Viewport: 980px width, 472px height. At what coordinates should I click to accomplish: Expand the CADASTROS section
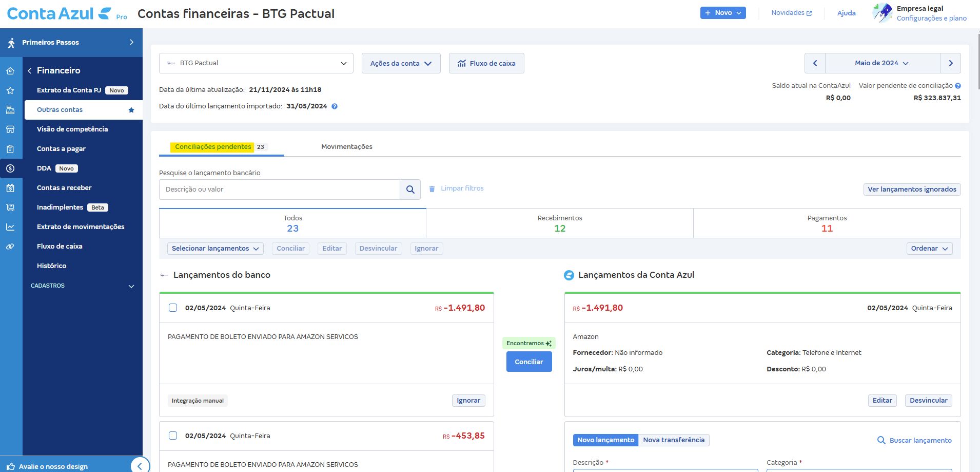82,286
